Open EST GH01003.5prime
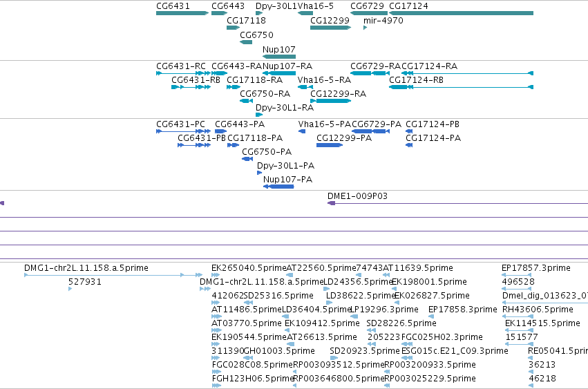The height and width of the screenshot is (389, 588). [x=279, y=352]
